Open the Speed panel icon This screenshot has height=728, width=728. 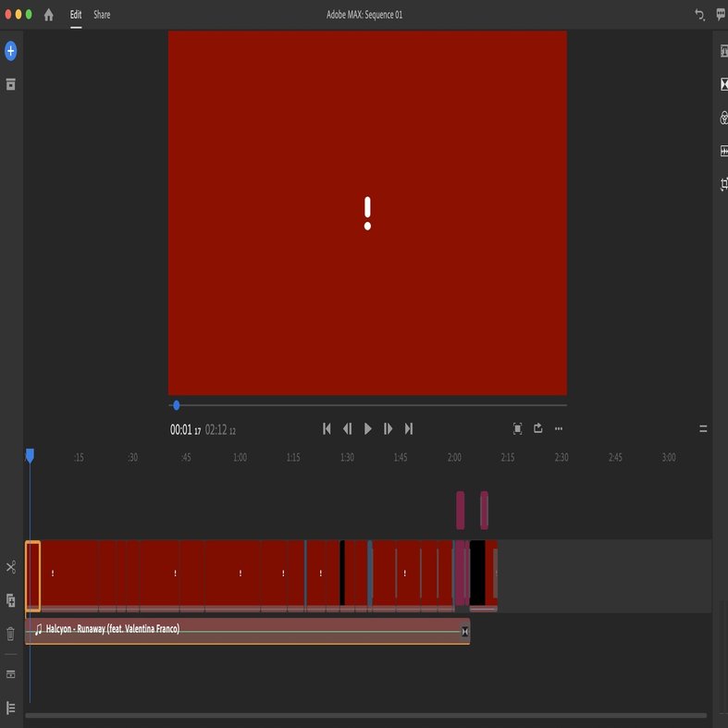(723, 151)
